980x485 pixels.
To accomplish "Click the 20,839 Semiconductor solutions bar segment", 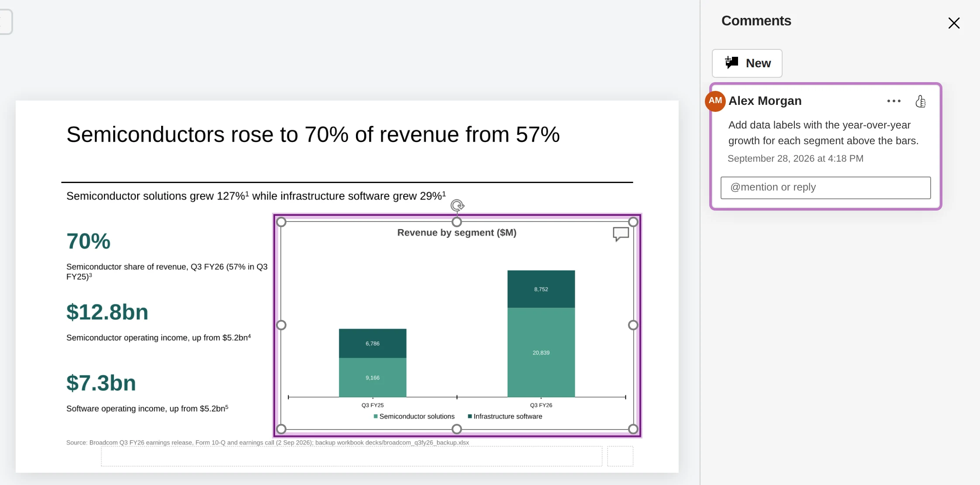I will 541,353.
